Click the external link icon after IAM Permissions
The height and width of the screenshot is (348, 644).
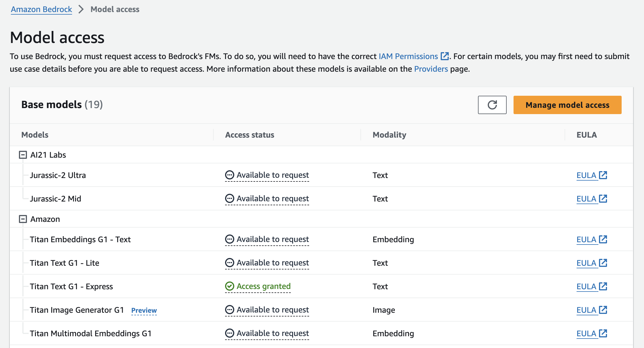(x=444, y=56)
